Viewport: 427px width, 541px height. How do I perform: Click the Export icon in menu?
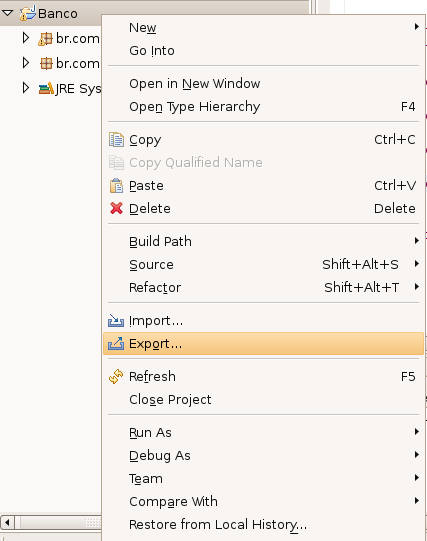coord(116,344)
